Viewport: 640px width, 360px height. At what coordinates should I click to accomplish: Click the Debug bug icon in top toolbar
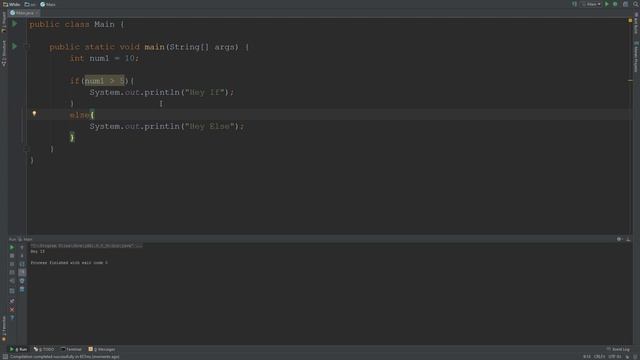(615, 4)
